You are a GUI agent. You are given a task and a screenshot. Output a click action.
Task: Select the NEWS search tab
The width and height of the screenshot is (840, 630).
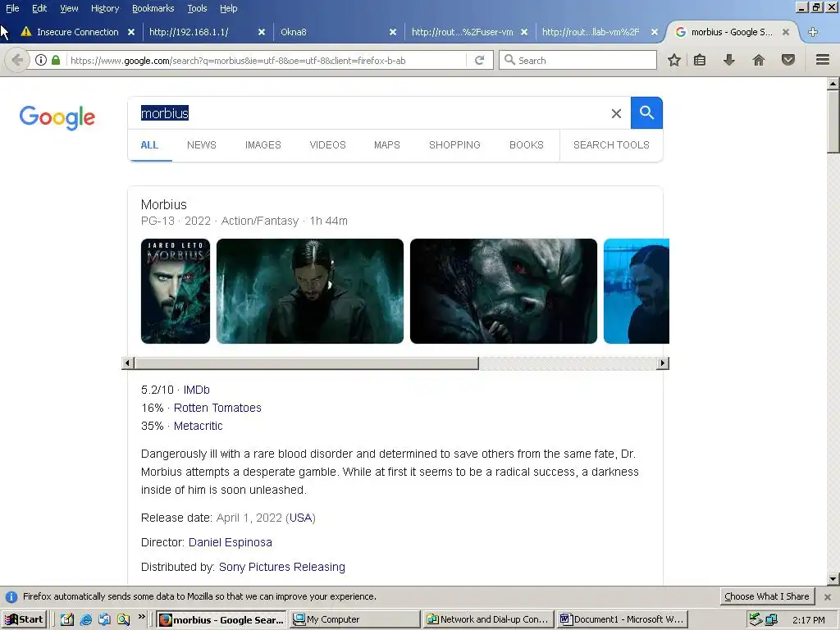coord(202,145)
